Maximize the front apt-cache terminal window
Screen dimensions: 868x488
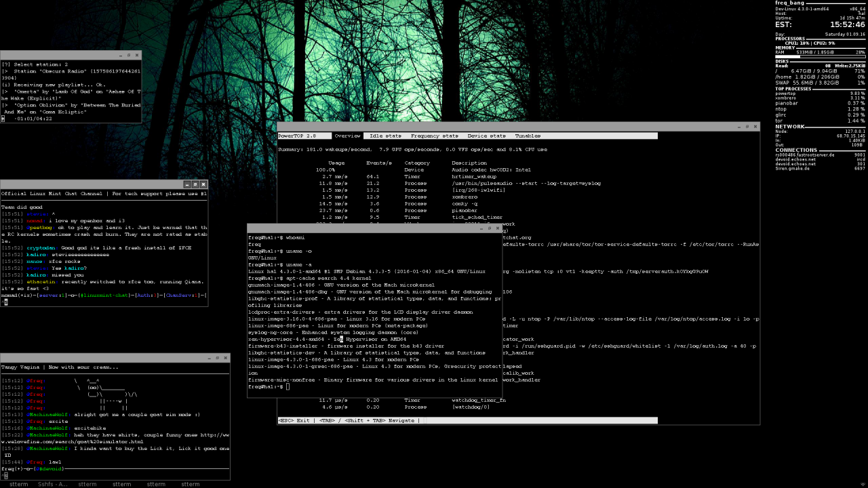[490, 228]
